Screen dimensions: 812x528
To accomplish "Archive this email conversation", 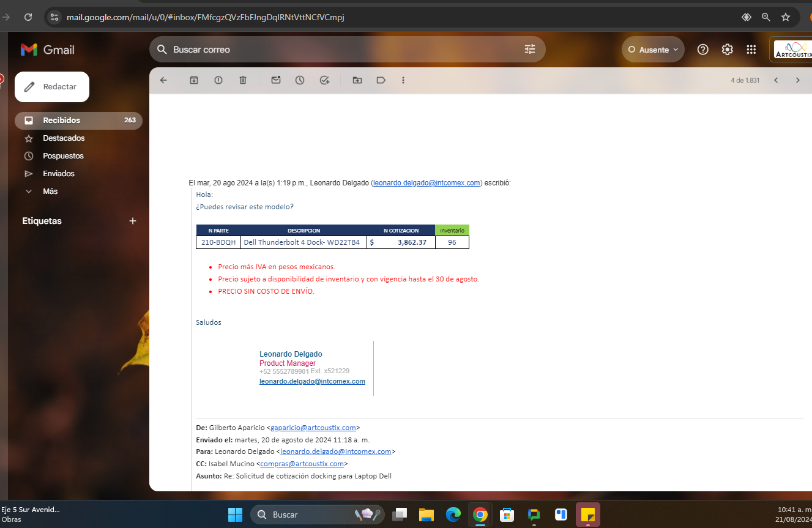I will click(x=194, y=80).
